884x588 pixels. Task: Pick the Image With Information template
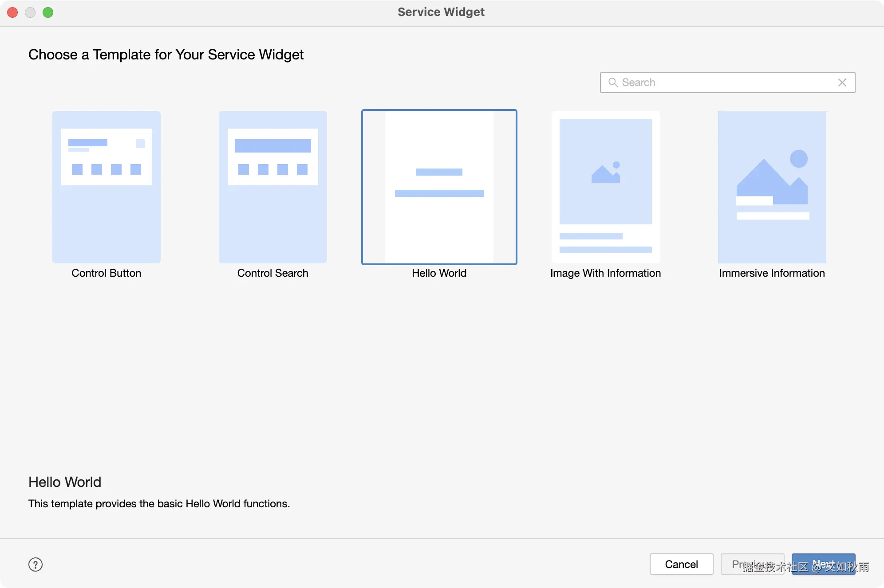pos(605,187)
